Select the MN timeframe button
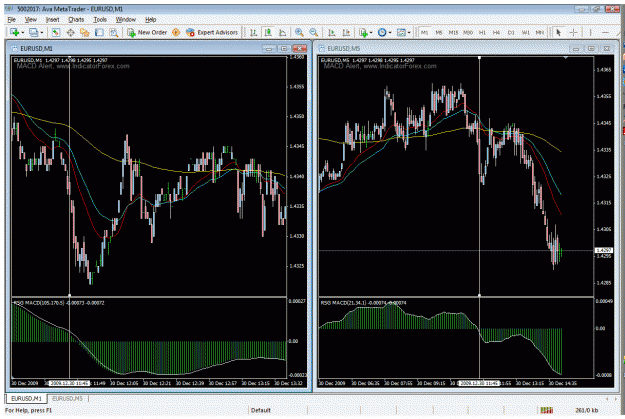The image size is (625, 419). [x=539, y=32]
